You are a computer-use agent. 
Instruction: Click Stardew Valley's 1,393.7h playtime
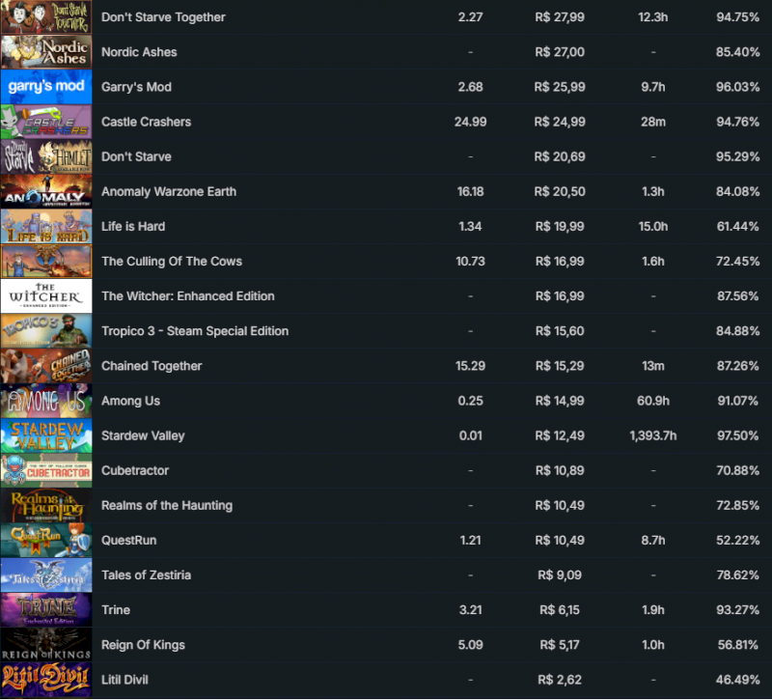point(653,436)
